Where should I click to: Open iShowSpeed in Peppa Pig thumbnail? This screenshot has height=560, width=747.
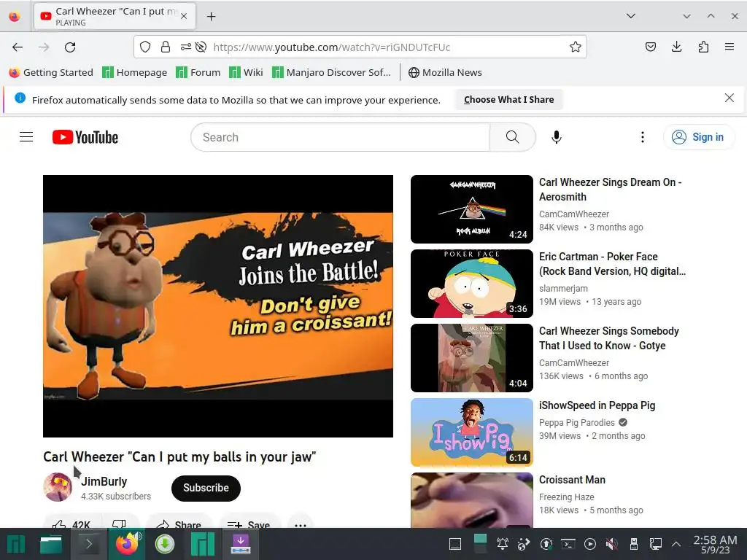(x=472, y=432)
